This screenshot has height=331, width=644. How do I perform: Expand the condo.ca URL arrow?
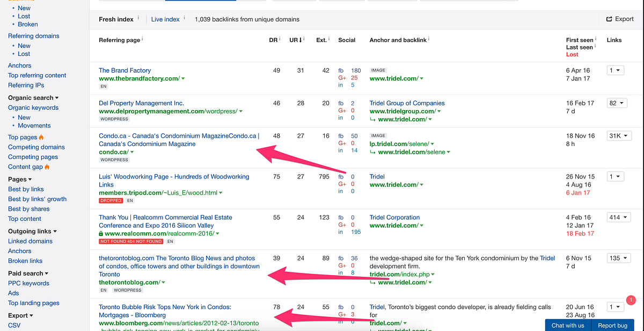click(x=132, y=153)
